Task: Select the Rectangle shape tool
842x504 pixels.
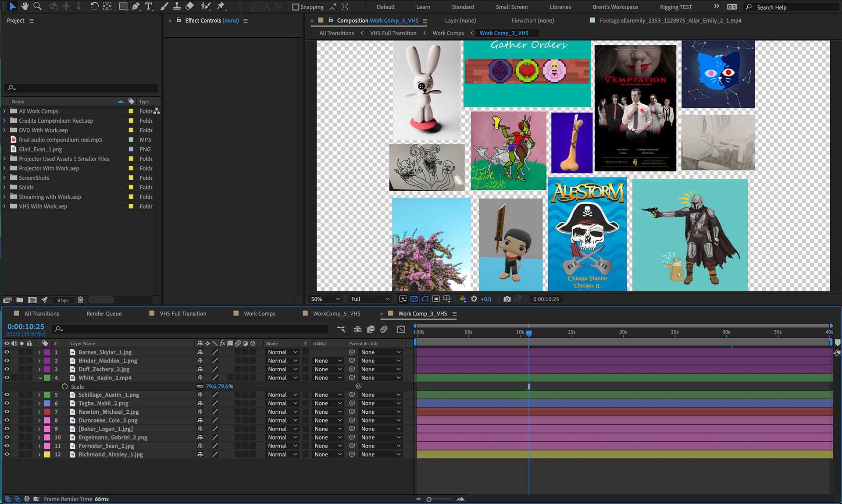Action: pyautogui.click(x=123, y=6)
